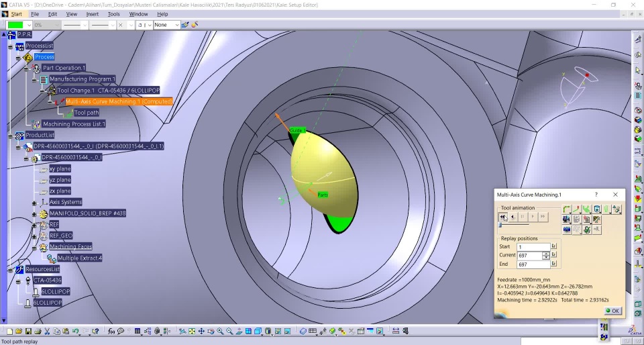This screenshot has width=644, height=345.
Task: Click the End position input field
Action: 533,264
